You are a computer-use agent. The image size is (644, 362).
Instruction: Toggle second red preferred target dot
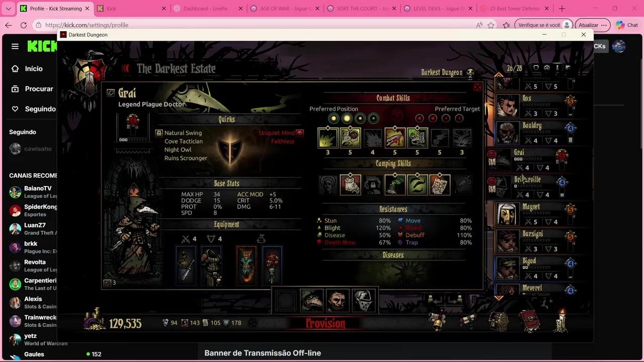433,119
